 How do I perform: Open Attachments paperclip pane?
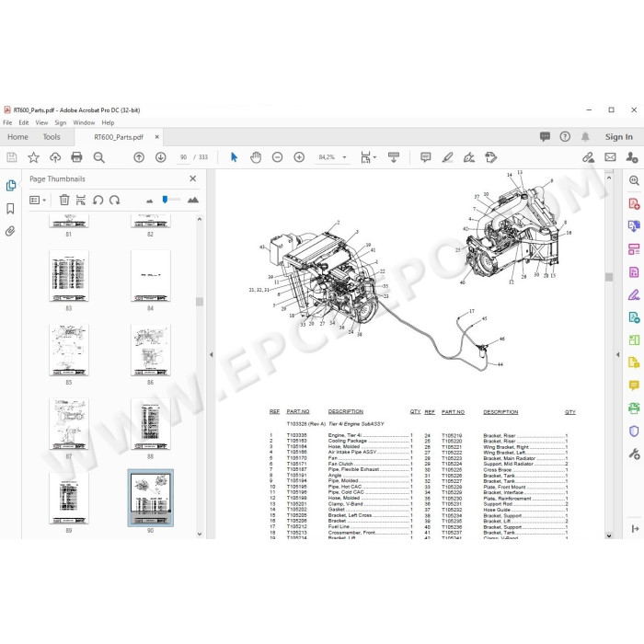(x=10, y=231)
